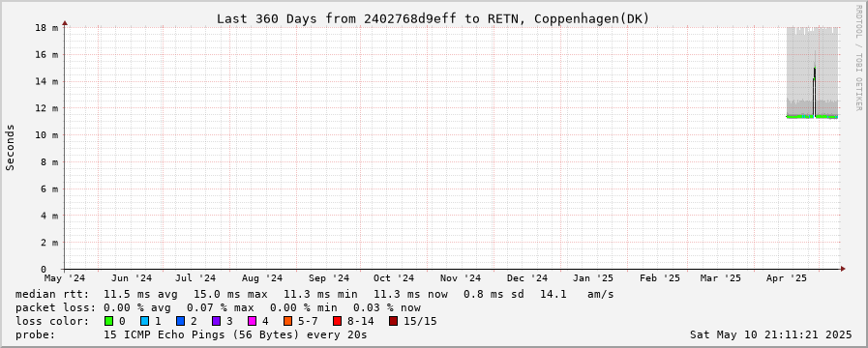The image size is (868, 348).
Task: Click the dark red 15/15 loss swatch
Action: tap(393, 321)
